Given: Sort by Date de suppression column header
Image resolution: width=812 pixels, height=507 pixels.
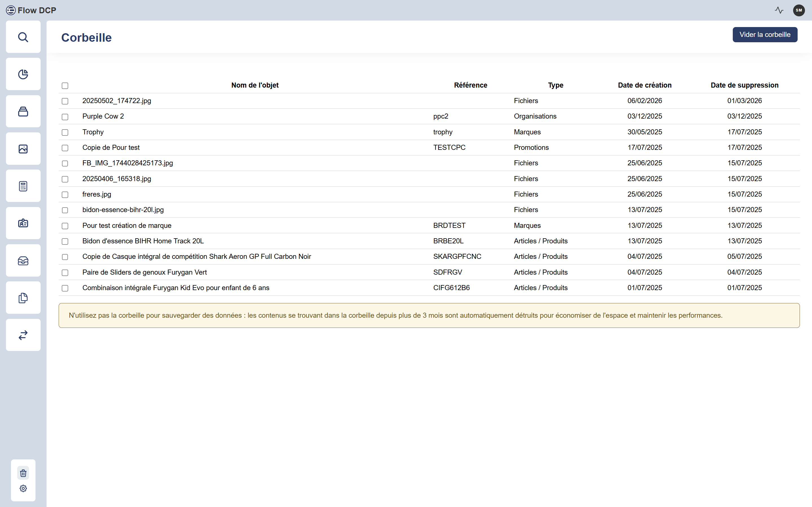Looking at the screenshot, I should coord(744,85).
